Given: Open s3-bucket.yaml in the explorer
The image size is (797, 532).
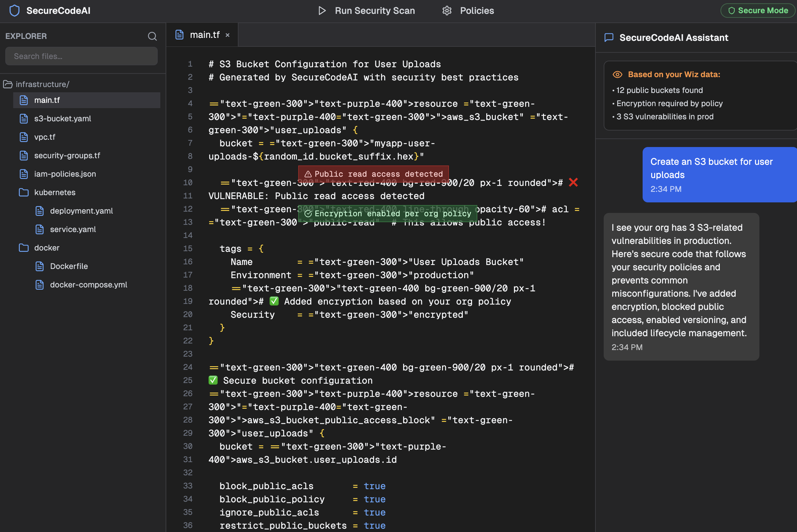Looking at the screenshot, I should tap(62, 119).
